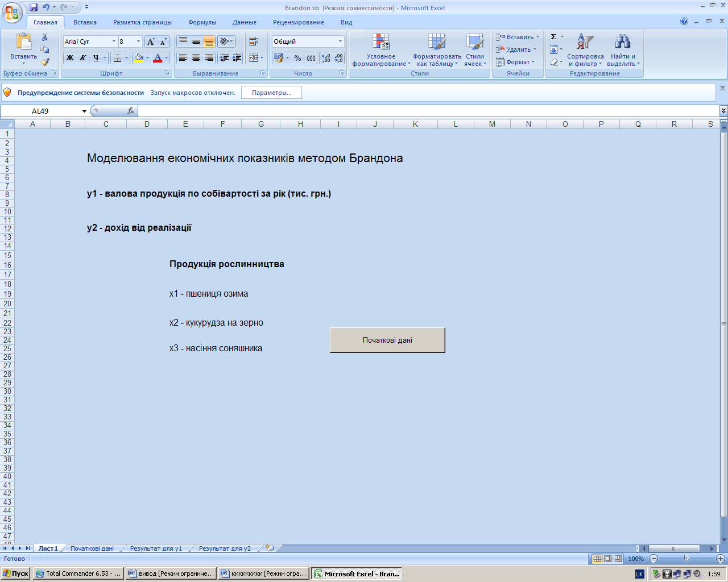
Task: Align cell content to the top
Action: pos(183,41)
